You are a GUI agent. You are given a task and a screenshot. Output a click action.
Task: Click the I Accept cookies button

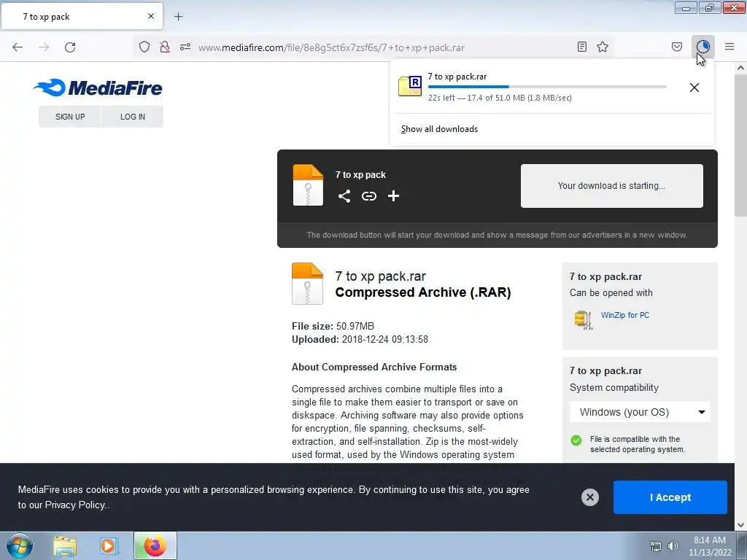[x=670, y=497]
